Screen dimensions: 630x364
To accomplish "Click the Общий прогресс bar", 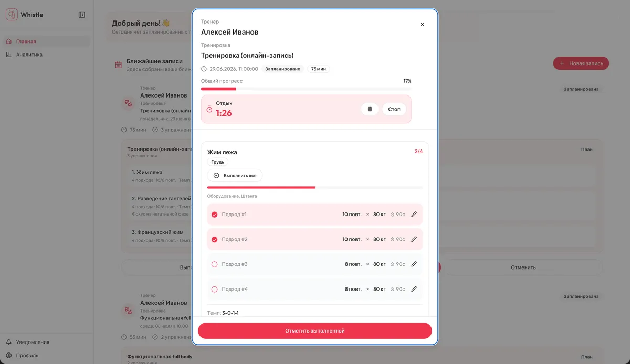I will 306,89.
